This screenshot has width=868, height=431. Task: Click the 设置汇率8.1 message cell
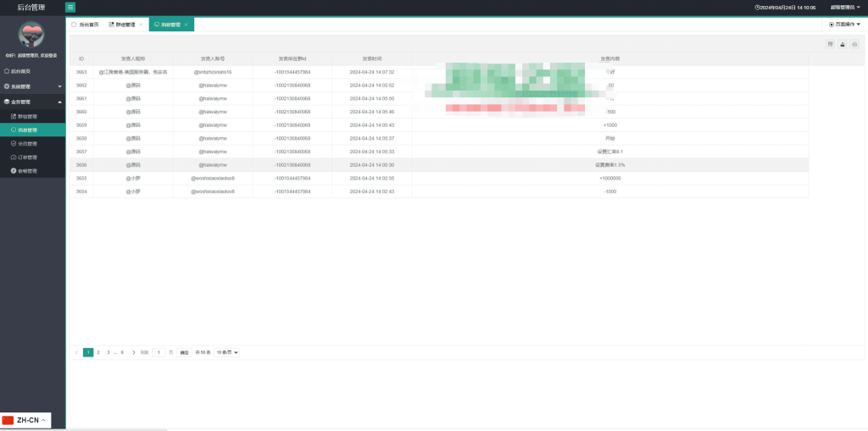coord(610,152)
